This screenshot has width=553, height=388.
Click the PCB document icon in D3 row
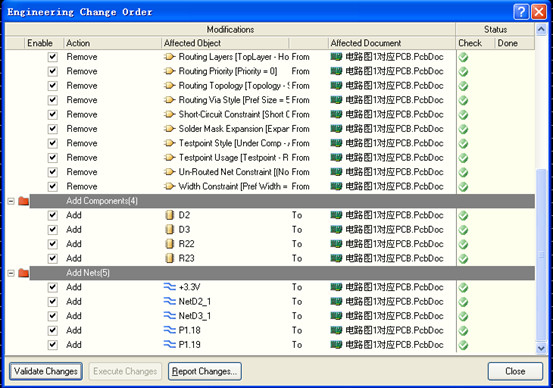[x=336, y=230]
